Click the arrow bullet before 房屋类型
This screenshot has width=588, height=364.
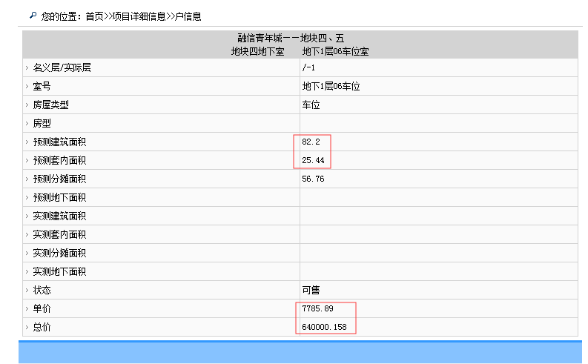(27, 105)
